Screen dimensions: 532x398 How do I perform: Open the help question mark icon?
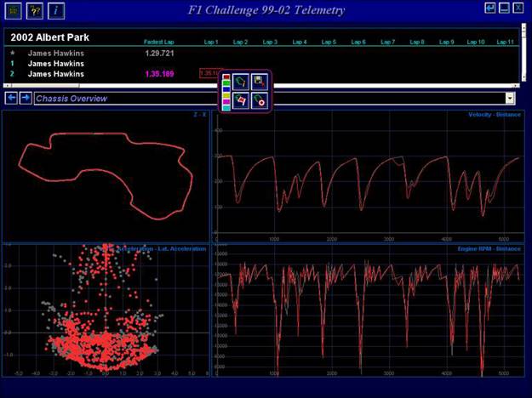[x=35, y=9]
